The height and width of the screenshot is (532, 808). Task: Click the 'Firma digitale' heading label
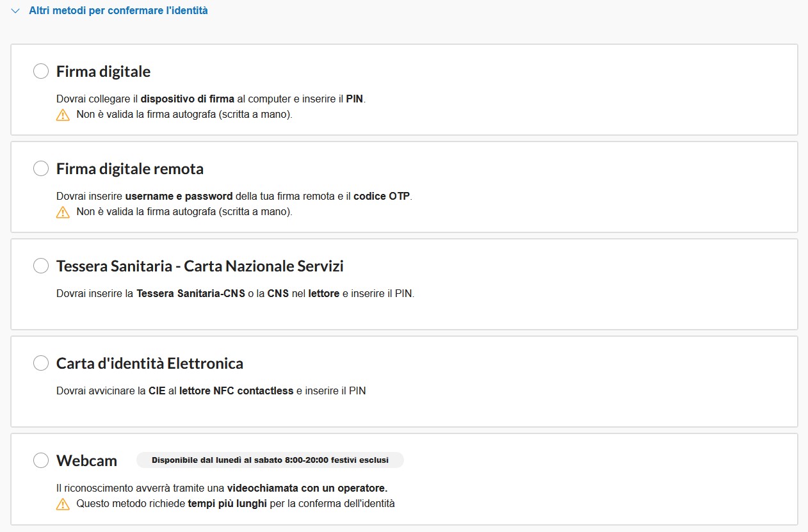click(104, 71)
